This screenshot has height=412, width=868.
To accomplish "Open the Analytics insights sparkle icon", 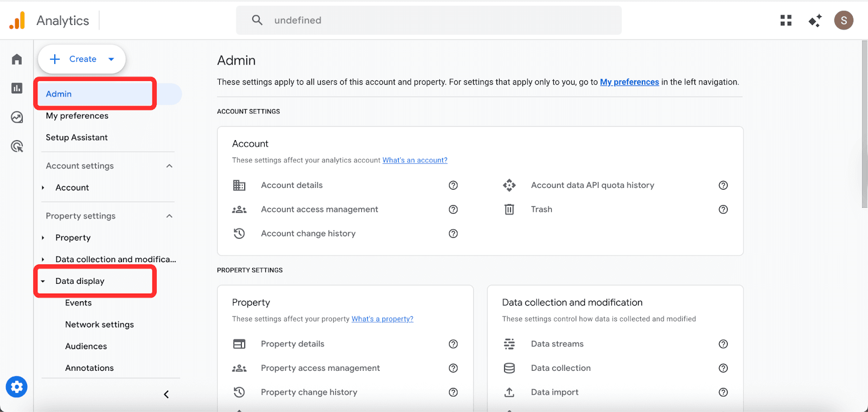I will click(815, 21).
